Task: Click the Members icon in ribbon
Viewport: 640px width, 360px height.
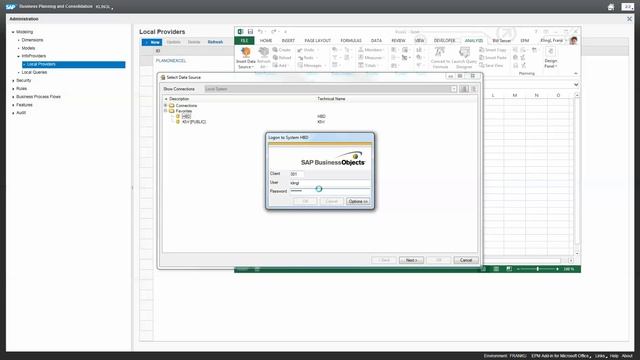Action: click(361, 50)
